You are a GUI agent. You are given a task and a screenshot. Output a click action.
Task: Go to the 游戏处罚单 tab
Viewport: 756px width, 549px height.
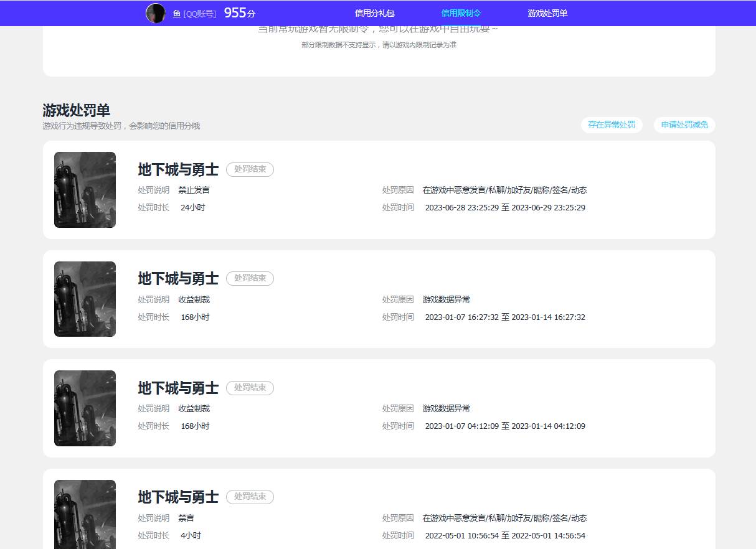click(547, 13)
